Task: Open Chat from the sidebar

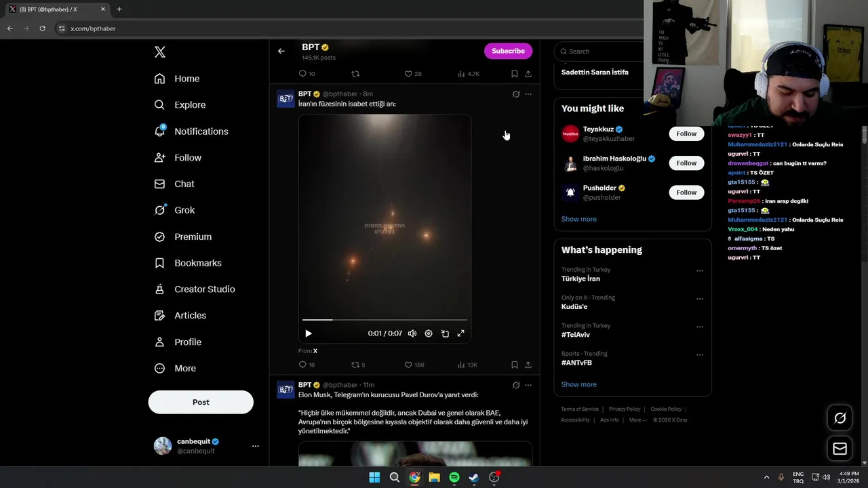Action: pyautogui.click(x=174, y=184)
